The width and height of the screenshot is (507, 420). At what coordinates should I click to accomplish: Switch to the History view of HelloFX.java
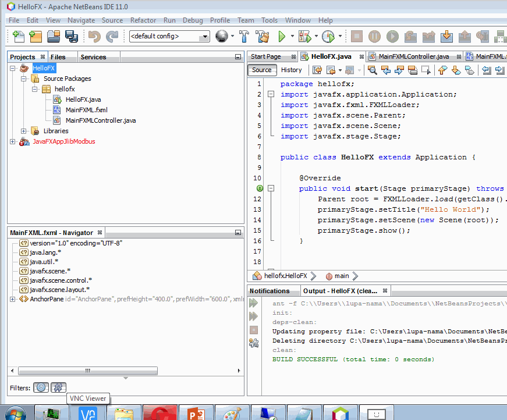coord(291,70)
